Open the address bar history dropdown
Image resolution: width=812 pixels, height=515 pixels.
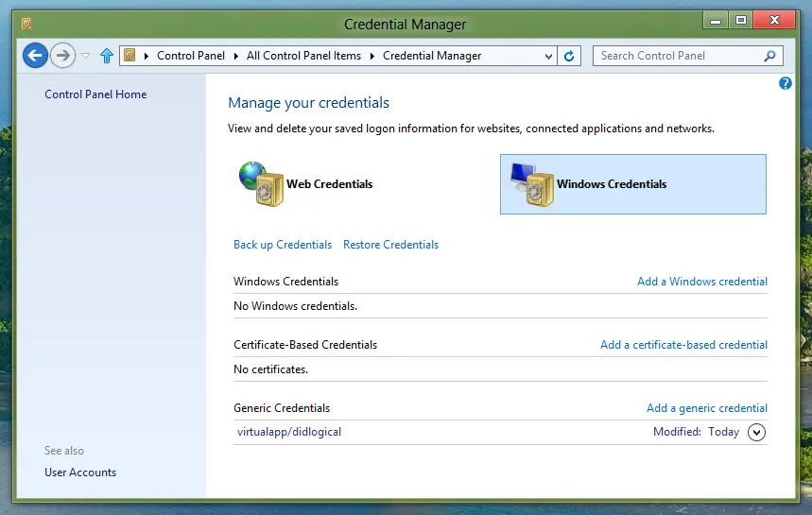548,56
